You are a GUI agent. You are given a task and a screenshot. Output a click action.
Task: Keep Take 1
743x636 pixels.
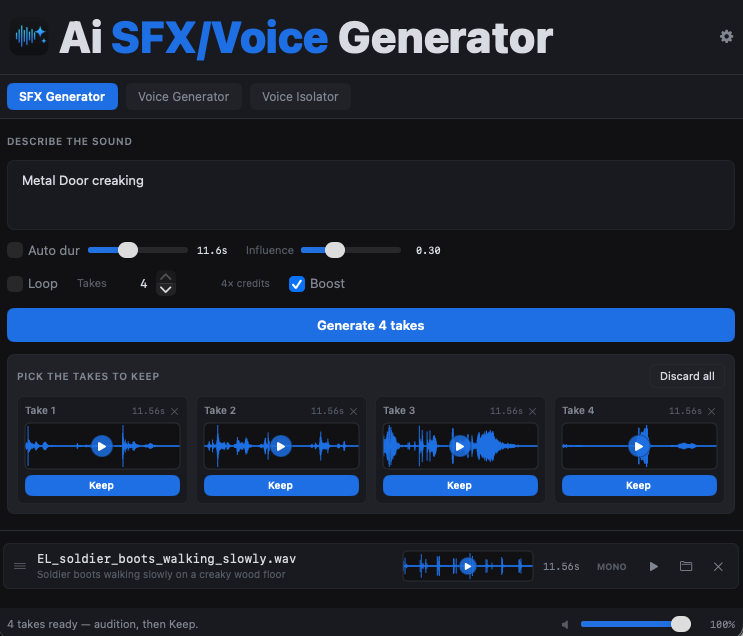click(102, 485)
